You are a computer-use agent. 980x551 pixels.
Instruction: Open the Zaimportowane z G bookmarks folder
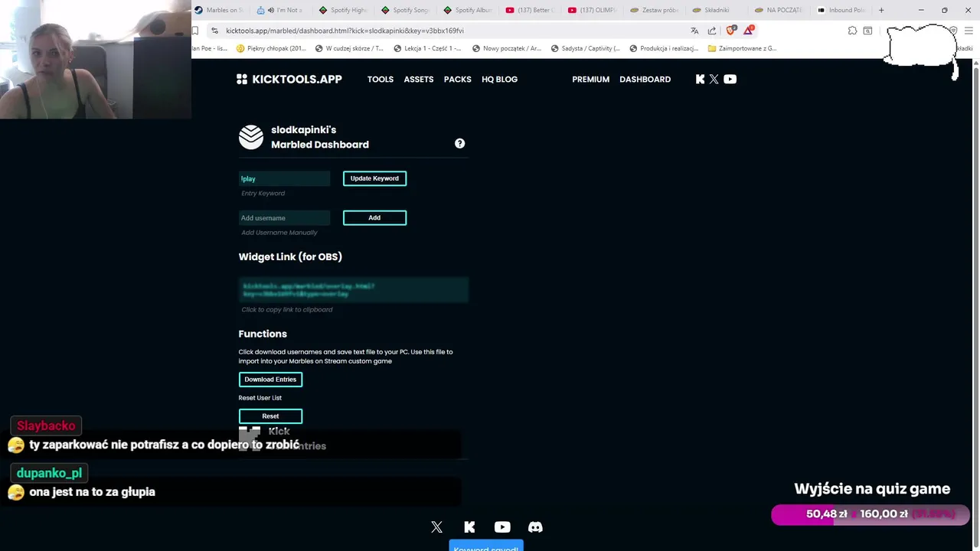(x=743, y=48)
